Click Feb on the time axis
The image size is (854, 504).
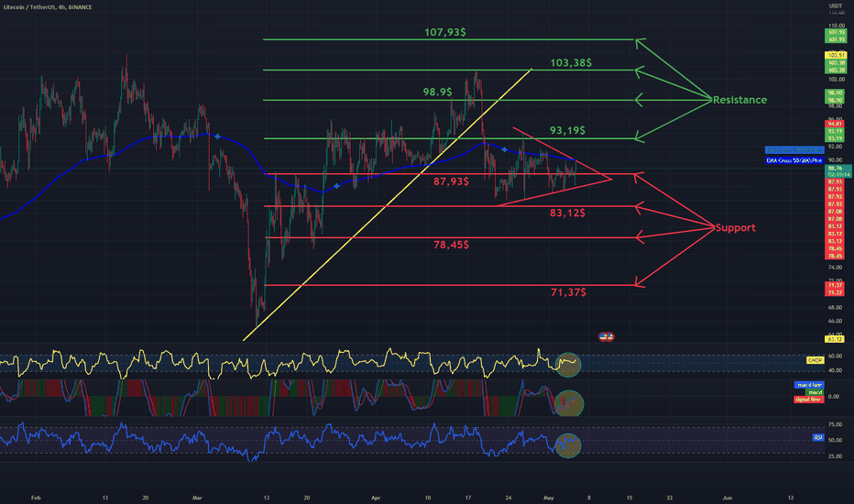click(x=36, y=498)
